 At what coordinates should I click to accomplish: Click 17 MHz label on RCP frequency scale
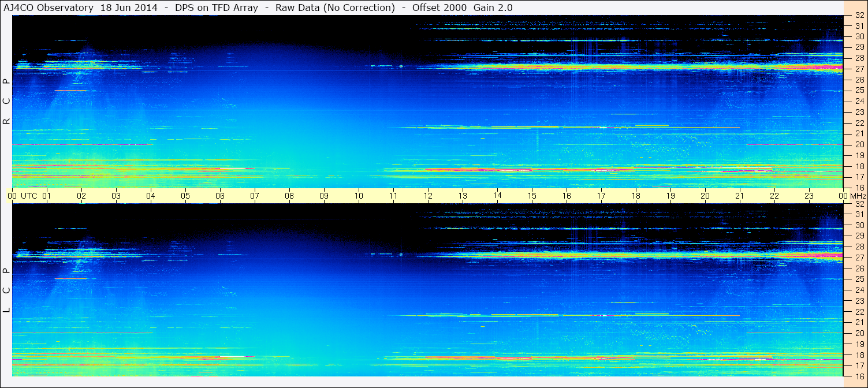[859, 177]
